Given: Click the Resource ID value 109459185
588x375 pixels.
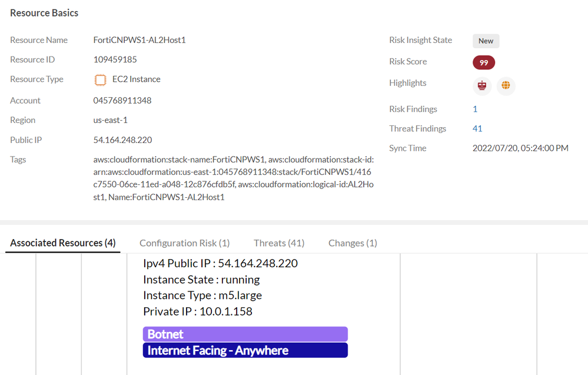Looking at the screenshot, I should coord(115,59).
